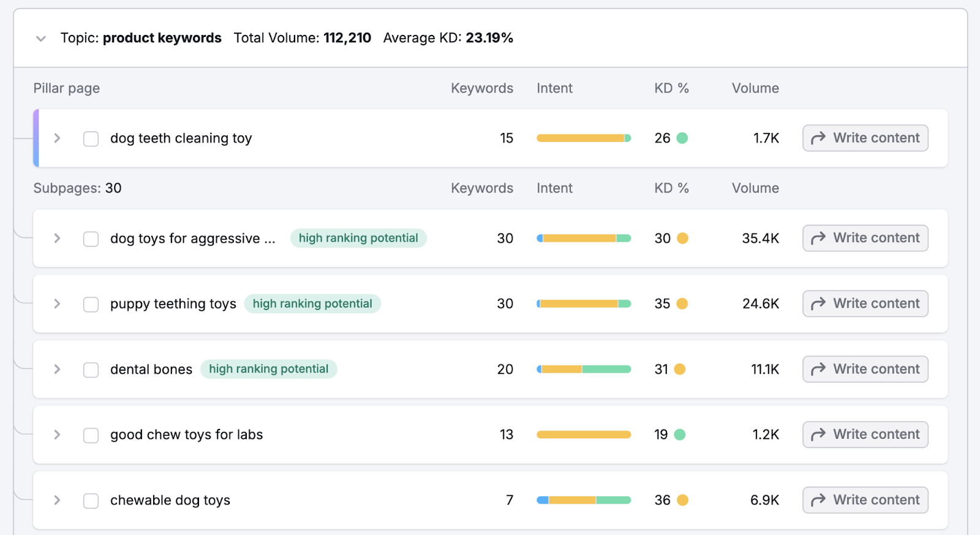Write content for dog teeth cleaning toy

[x=865, y=138]
